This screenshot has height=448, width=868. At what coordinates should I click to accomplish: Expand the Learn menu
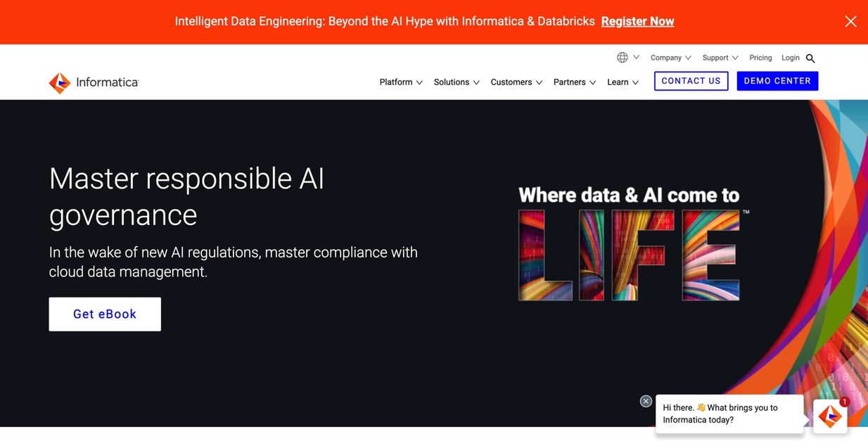(x=623, y=82)
